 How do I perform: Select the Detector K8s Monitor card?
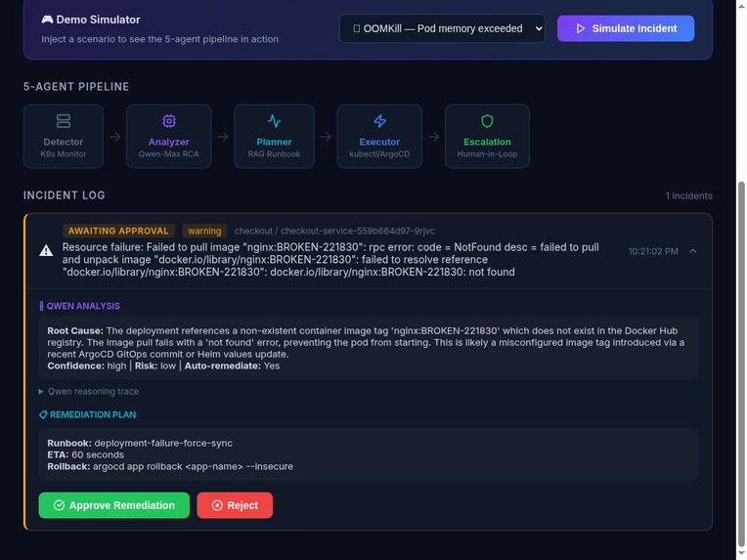(64, 136)
